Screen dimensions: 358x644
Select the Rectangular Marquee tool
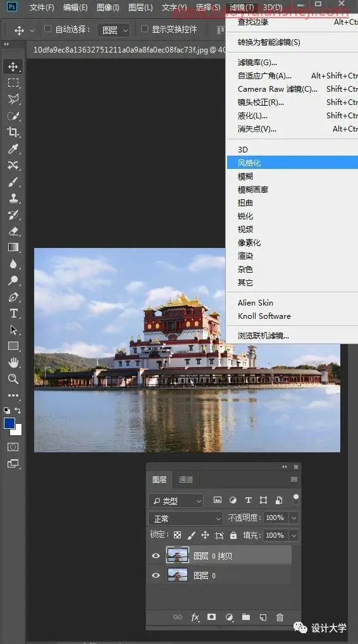13,82
